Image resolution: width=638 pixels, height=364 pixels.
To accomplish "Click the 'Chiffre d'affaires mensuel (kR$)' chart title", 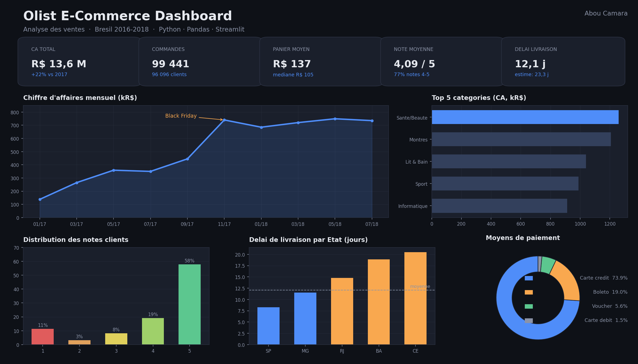I will coord(80,98).
